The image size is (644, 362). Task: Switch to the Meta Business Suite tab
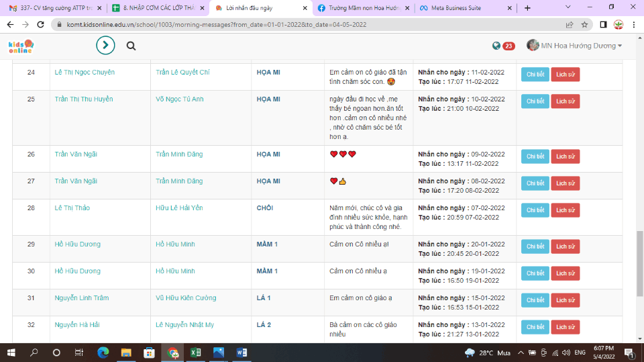pos(463,8)
